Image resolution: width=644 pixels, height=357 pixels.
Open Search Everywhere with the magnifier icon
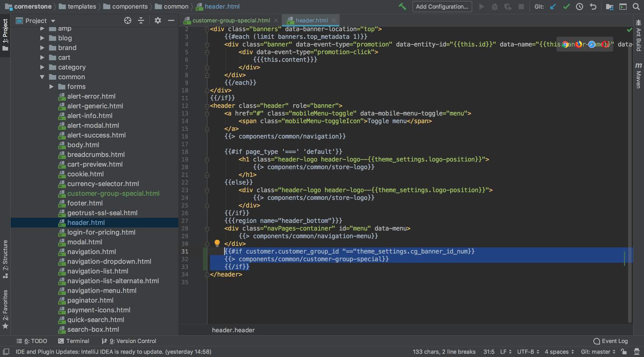point(636,7)
